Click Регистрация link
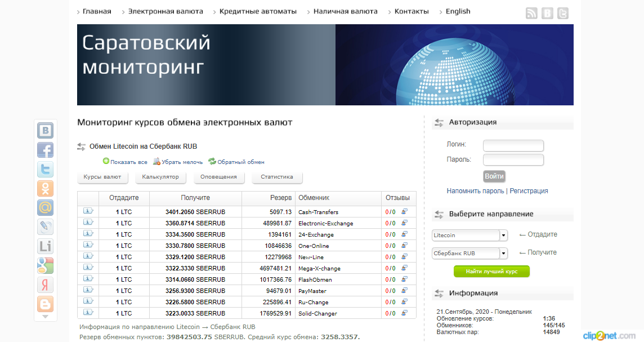Viewport: 644px width, 342px height. (x=529, y=191)
